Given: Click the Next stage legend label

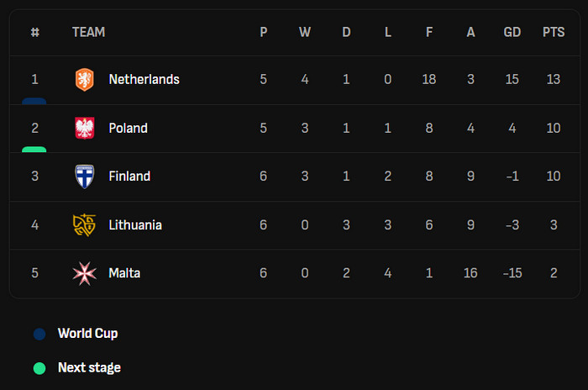Looking at the screenshot, I should [x=89, y=368].
